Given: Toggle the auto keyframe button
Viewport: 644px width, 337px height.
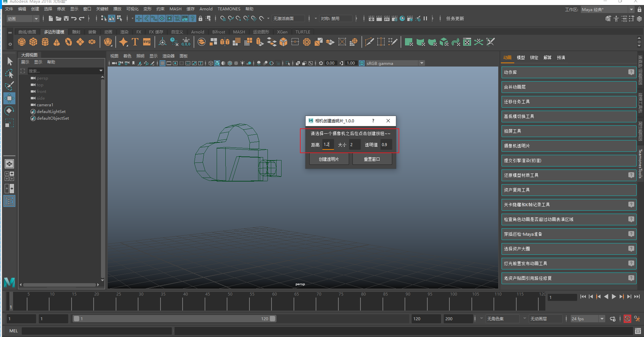Looking at the screenshot, I should (x=627, y=319).
